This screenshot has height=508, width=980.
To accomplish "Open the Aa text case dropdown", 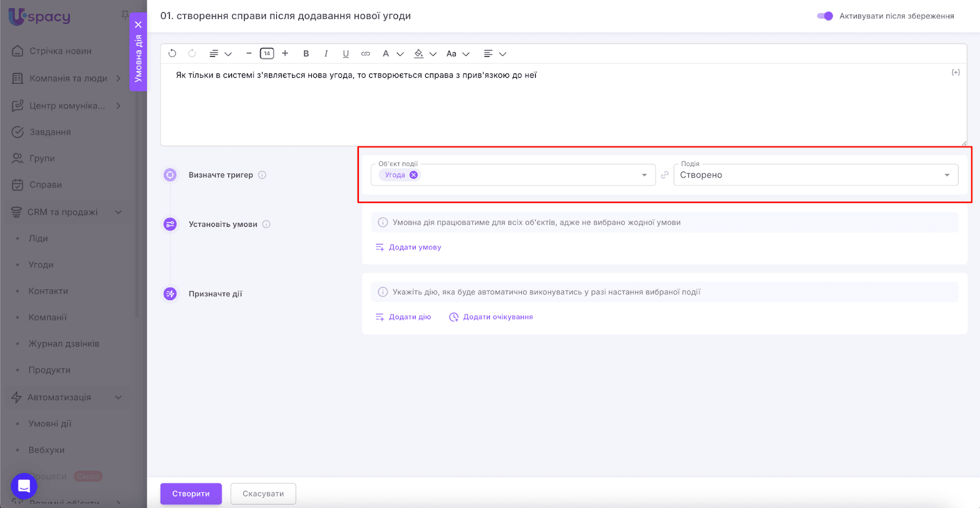I will coord(458,53).
